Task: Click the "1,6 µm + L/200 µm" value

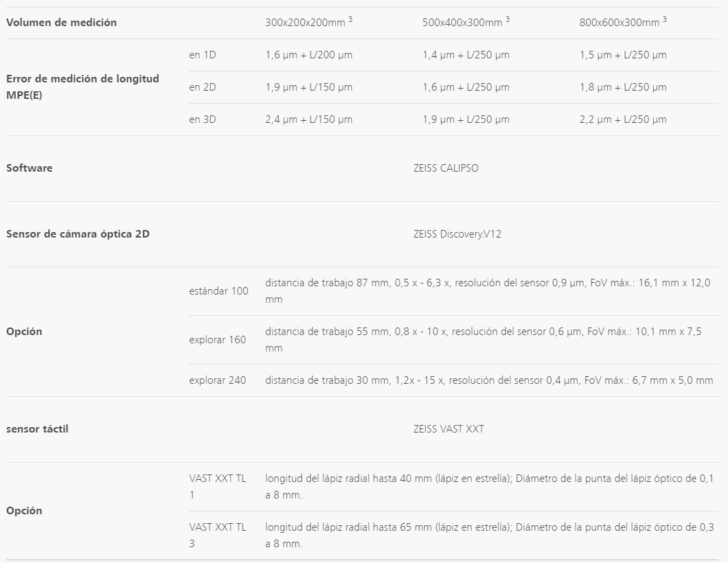Action: click(309, 55)
